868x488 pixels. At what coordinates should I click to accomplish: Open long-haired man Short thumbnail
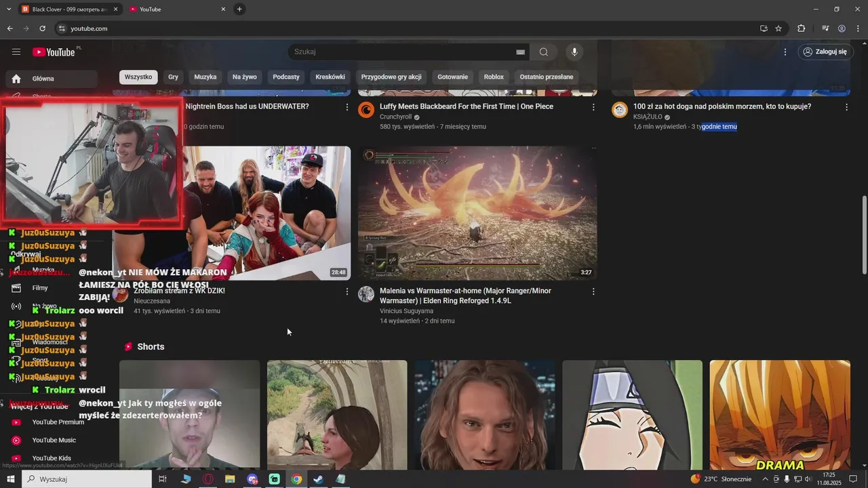pos(485,415)
